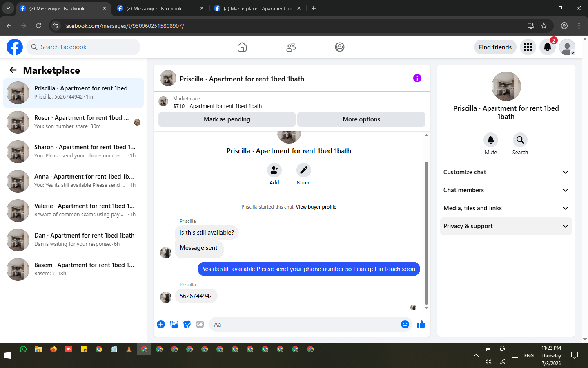Screen dimensions: 588x368
Task: Open account profile avatar menu
Action: point(567,47)
